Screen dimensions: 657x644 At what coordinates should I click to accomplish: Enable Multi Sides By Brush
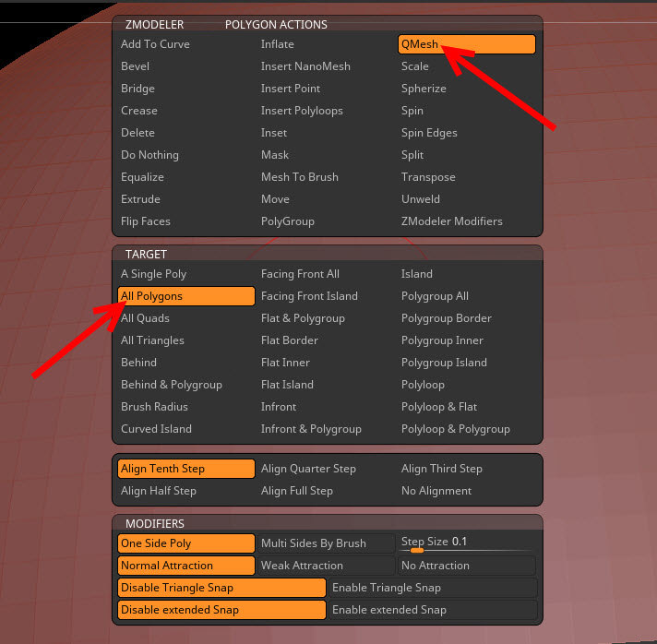(326, 543)
